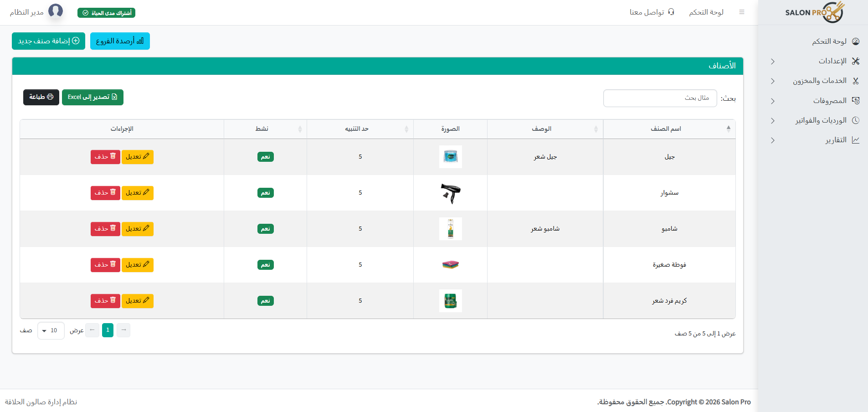
Task: Switch to لوحة التحكم in the top bar
Action: 706,12
